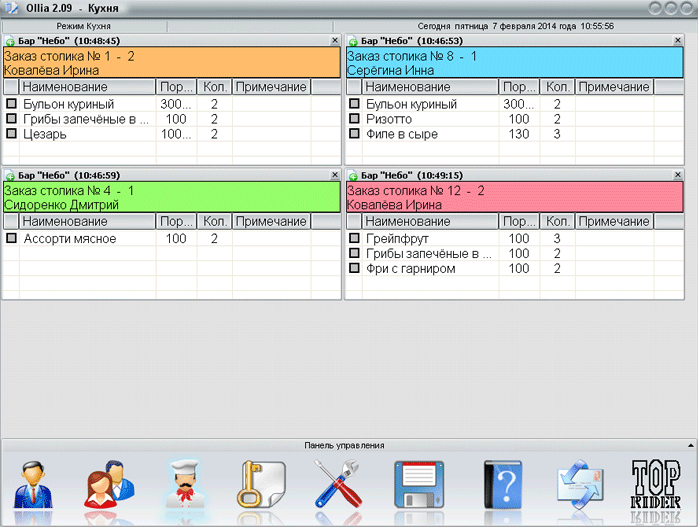Click the Бар "Небо" (10:49:15) panel title
The image size is (698, 527).
point(412,175)
